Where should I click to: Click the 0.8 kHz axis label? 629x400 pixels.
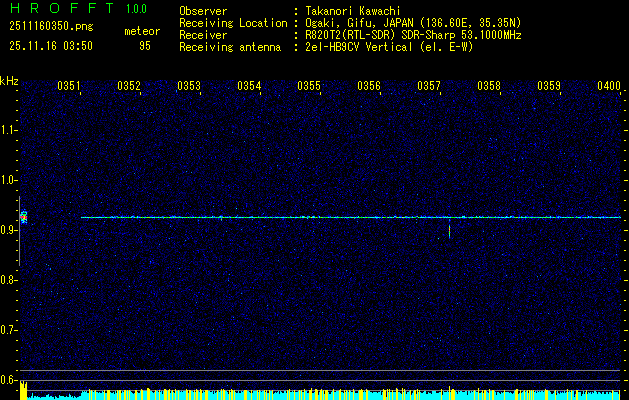point(8,280)
